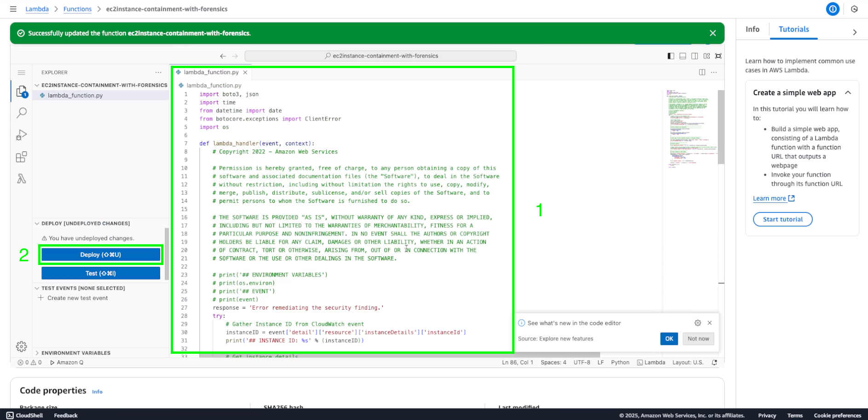Go back with the editor left arrow
Screen dimensions: 868x420
click(223, 56)
